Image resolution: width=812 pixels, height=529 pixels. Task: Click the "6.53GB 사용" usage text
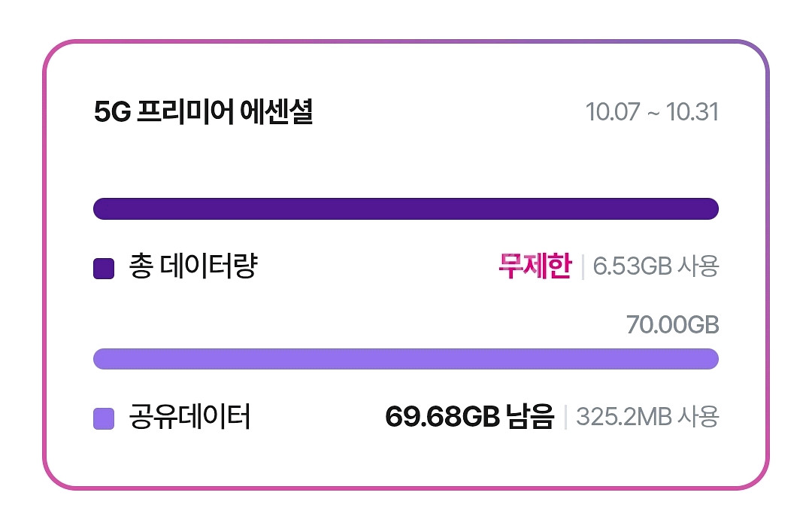click(656, 266)
